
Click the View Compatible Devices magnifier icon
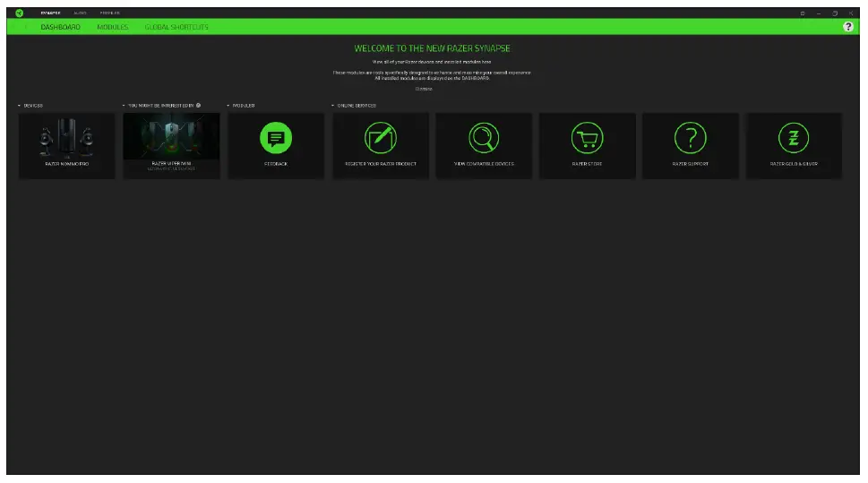pos(484,138)
